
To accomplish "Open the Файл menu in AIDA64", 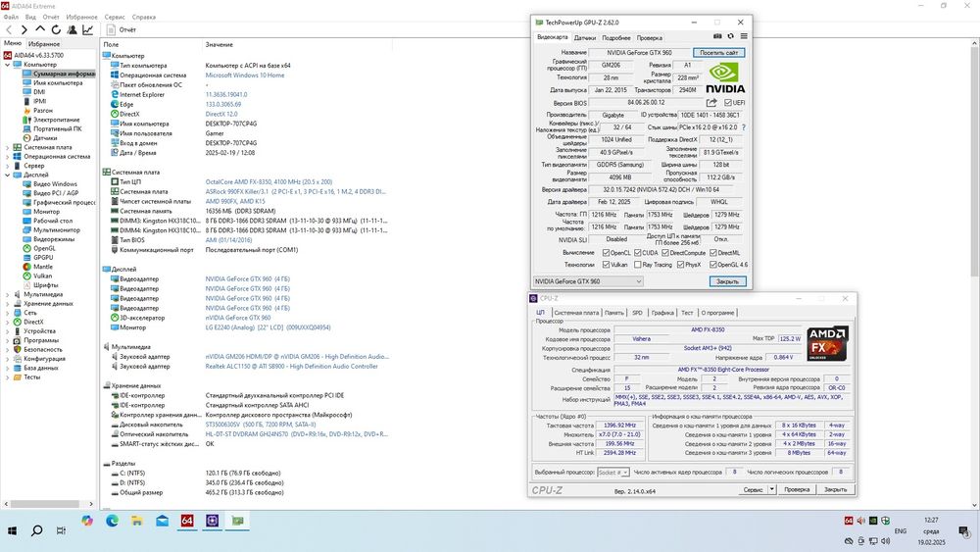I will 11,17.
